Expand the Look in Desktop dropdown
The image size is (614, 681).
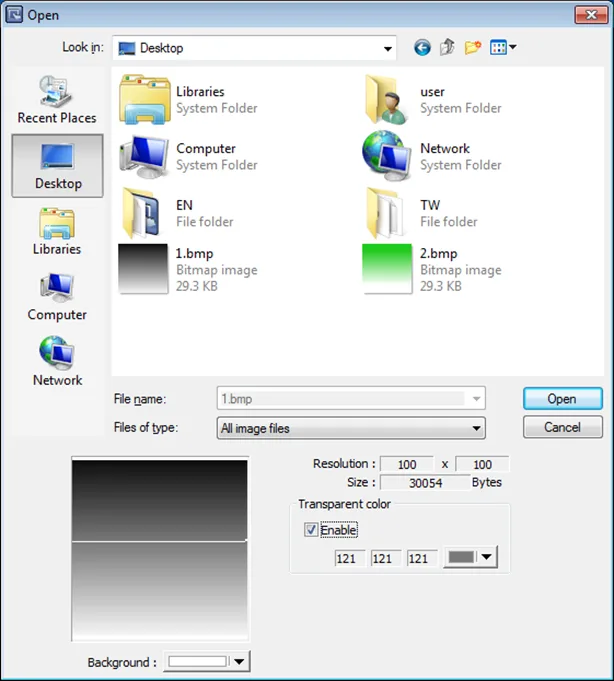pos(387,49)
